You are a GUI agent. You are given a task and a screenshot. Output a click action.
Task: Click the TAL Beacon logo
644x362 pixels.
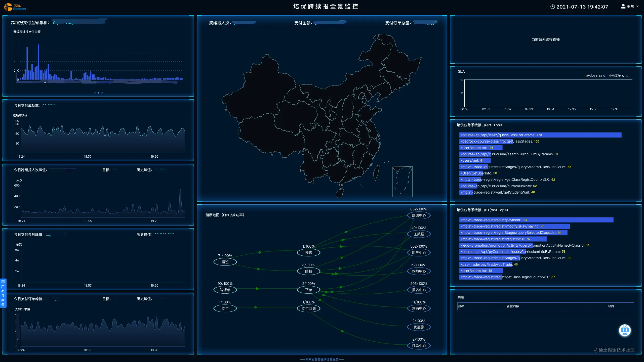pyautogui.click(x=15, y=7)
